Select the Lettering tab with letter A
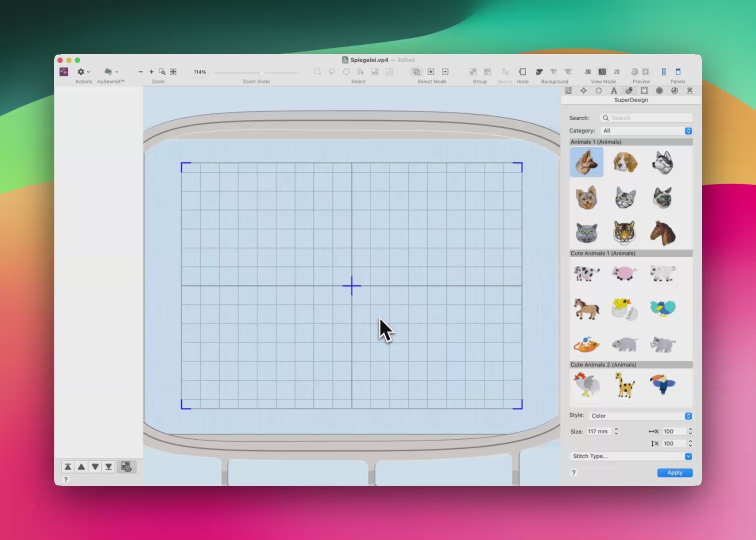This screenshot has width=756, height=540. click(x=613, y=90)
